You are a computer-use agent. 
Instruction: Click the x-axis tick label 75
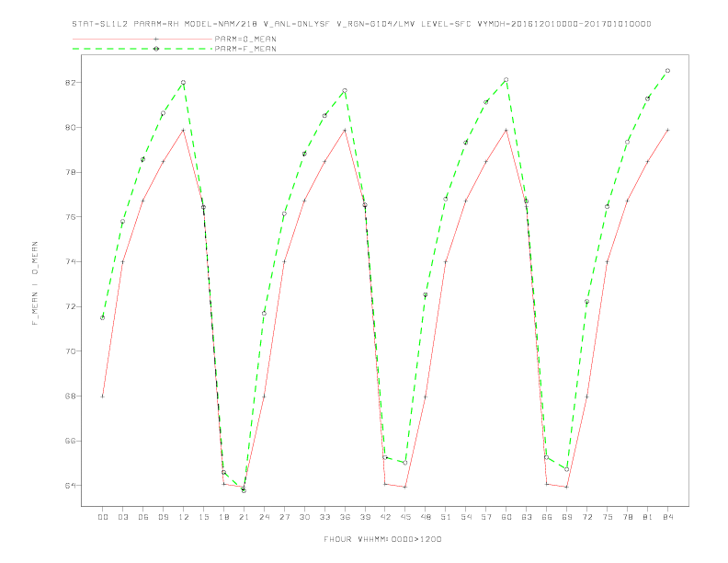(x=608, y=517)
